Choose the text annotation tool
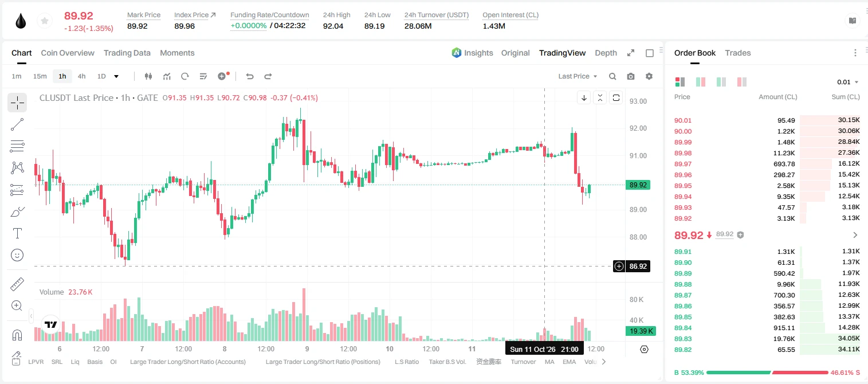Image resolution: width=868 pixels, height=384 pixels. pos(17,233)
